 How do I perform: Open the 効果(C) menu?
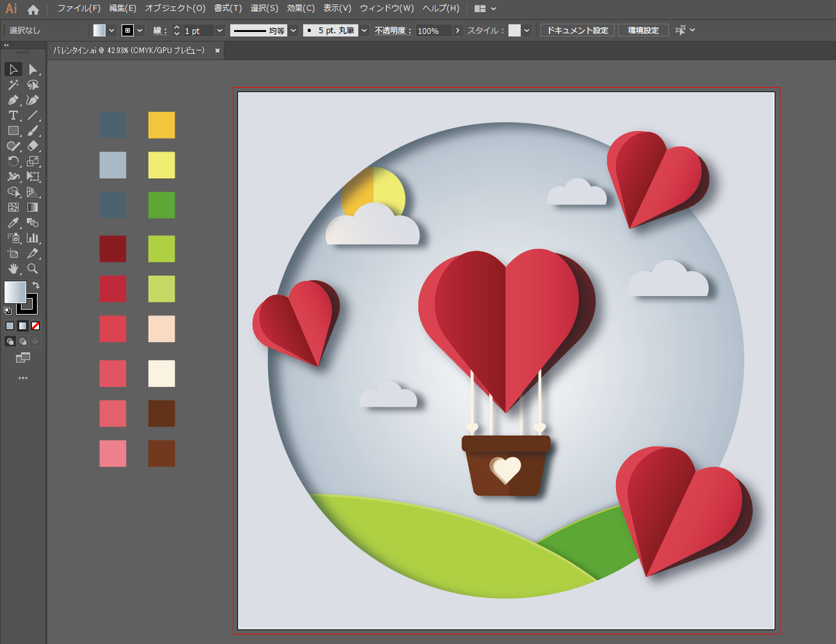tap(301, 9)
